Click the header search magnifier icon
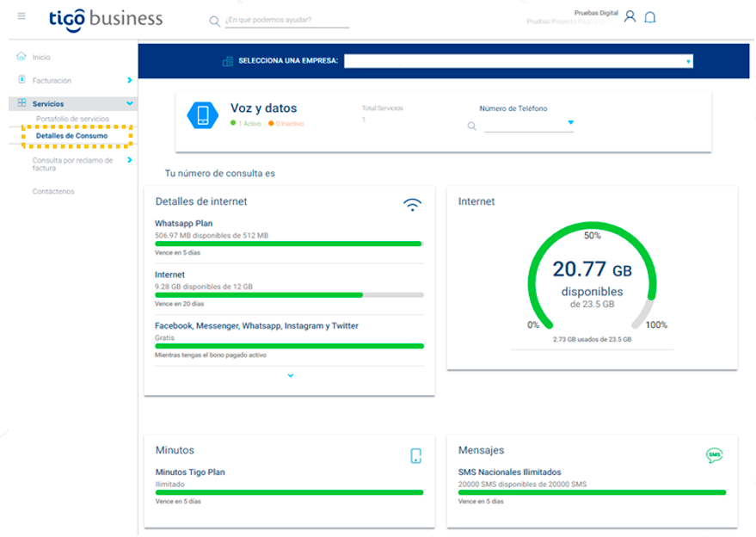This screenshot has width=756, height=537. [214, 22]
